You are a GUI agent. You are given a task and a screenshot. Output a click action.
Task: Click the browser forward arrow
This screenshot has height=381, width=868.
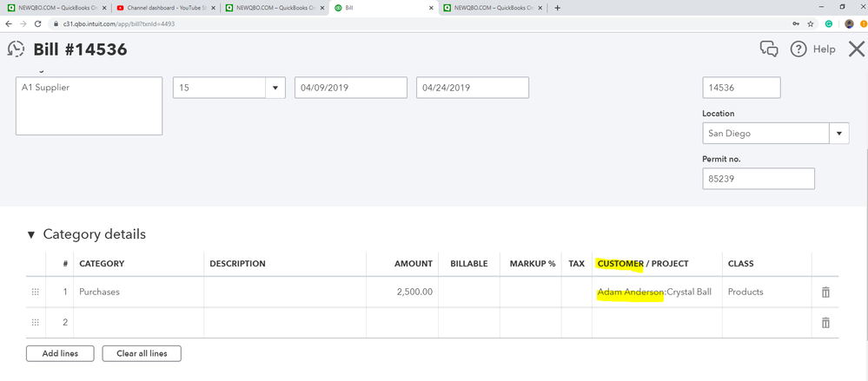tap(23, 23)
